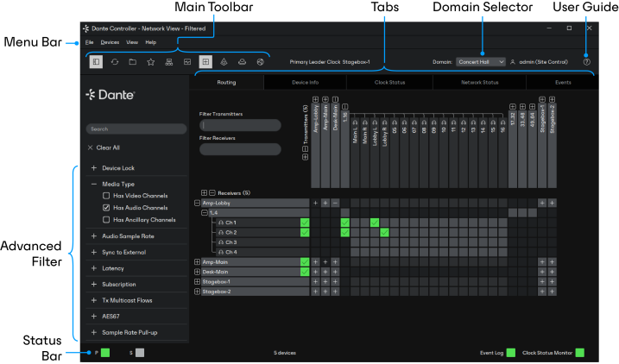Viewport: 619px width, 364px height.
Task: Expand the Desk-Main receiver device row
Action: [197, 272]
